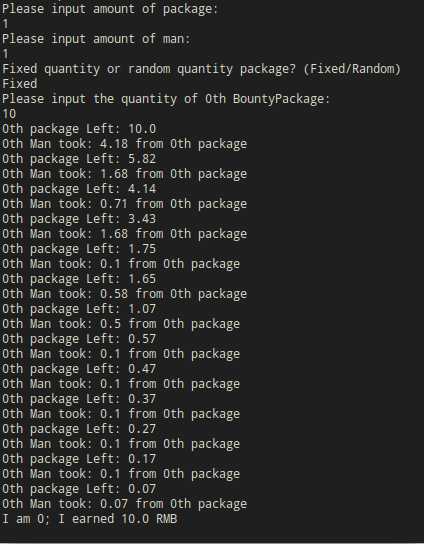Click the Fixed/Random quantity question line

(201, 69)
